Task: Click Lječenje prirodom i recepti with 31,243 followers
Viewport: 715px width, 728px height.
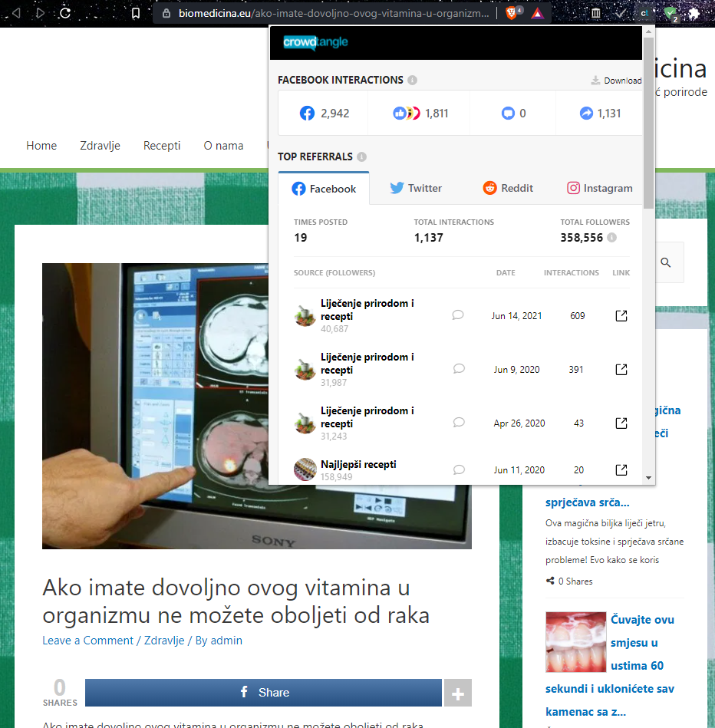Action: [x=367, y=417]
